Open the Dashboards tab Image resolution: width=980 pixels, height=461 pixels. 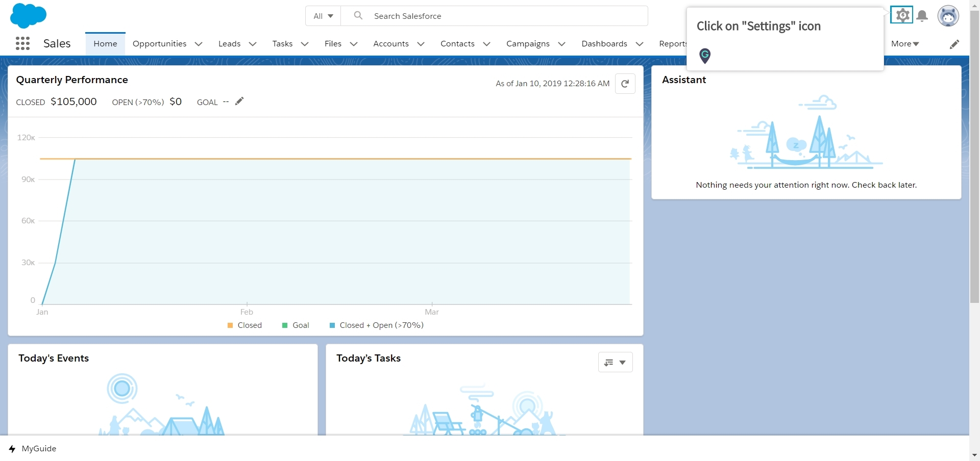point(604,44)
